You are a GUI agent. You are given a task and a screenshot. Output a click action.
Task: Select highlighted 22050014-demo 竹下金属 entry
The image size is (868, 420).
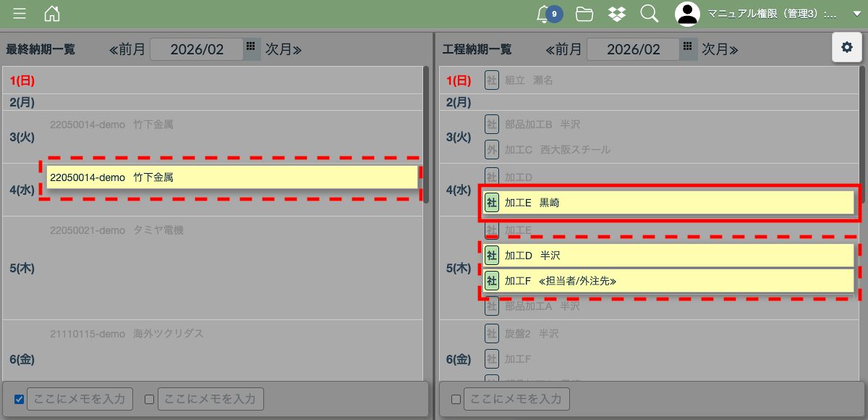click(x=231, y=177)
